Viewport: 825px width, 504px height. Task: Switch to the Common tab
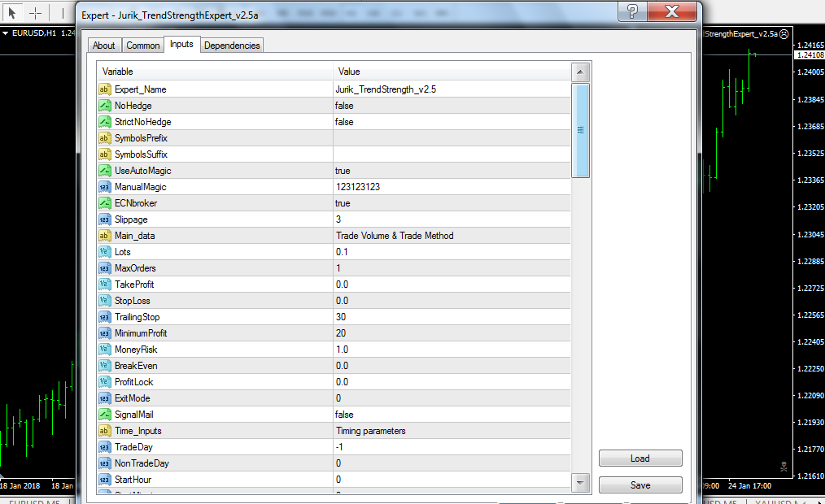[142, 46]
